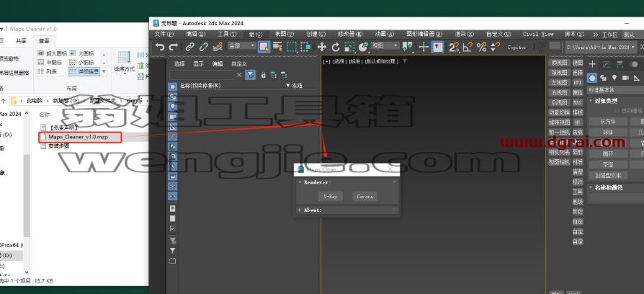Click Select and Manipulate crosshair icon
This screenshot has width=644, height=294.
[424, 47]
